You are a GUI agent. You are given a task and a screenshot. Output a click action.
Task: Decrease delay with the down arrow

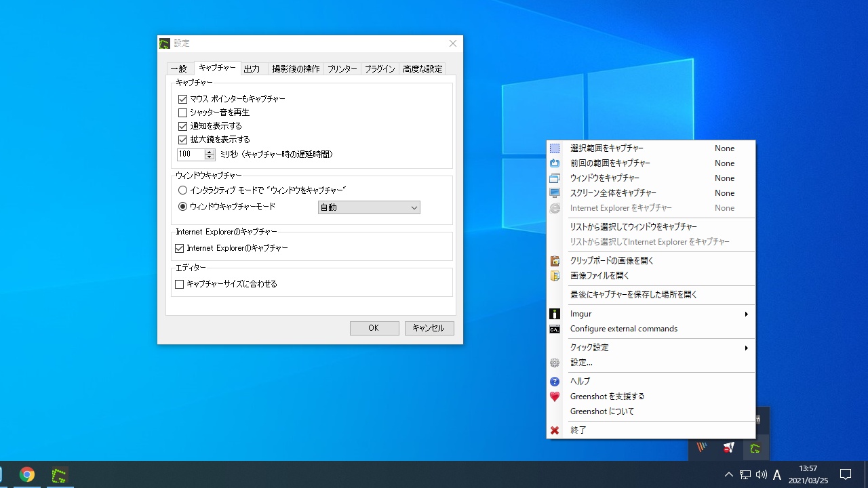pos(209,157)
